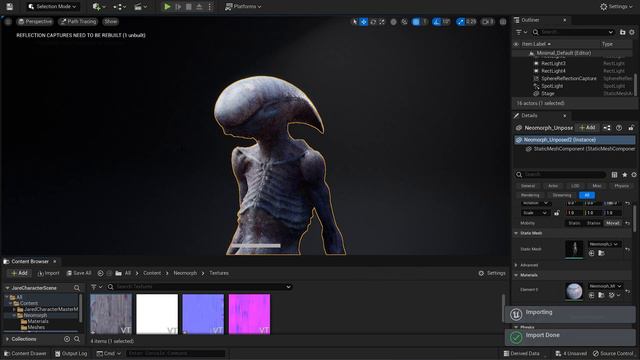Toggle scale snapping in viewport
Viewport: 640px width, 360px height.
[461, 22]
